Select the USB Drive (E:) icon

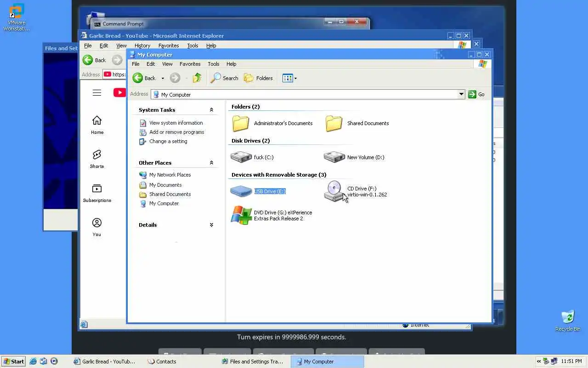click(x=241, y=191)
